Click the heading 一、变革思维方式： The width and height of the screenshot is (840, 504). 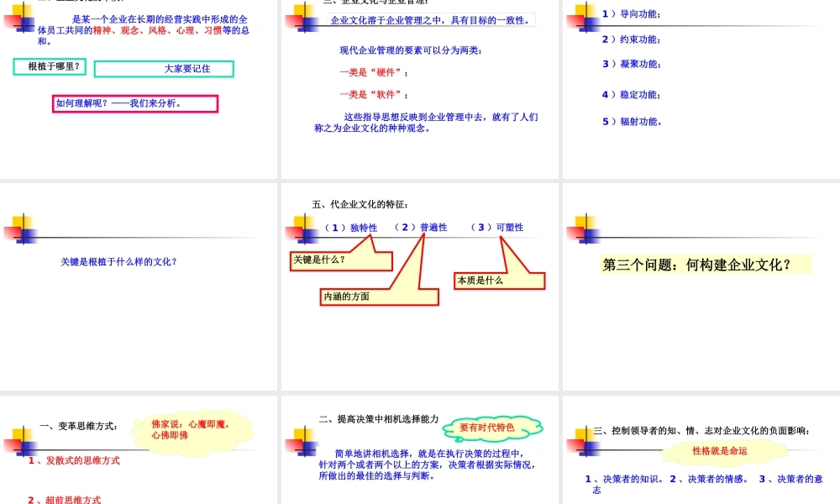79,426
